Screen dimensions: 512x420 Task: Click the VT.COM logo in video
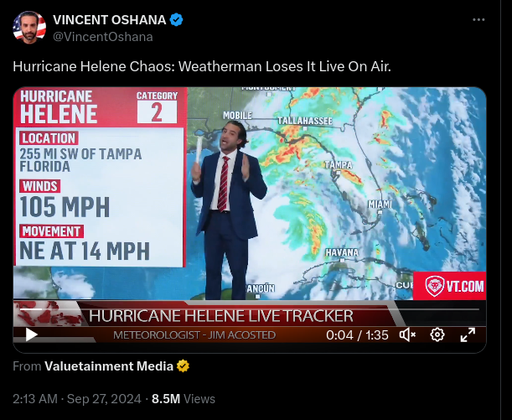[x=450, y=286]
